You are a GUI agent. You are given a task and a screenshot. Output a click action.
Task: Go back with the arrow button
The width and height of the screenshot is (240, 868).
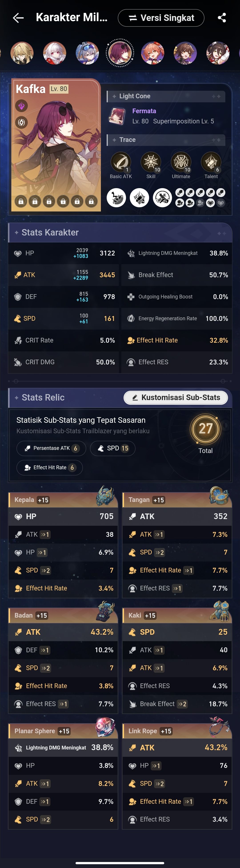18,18
